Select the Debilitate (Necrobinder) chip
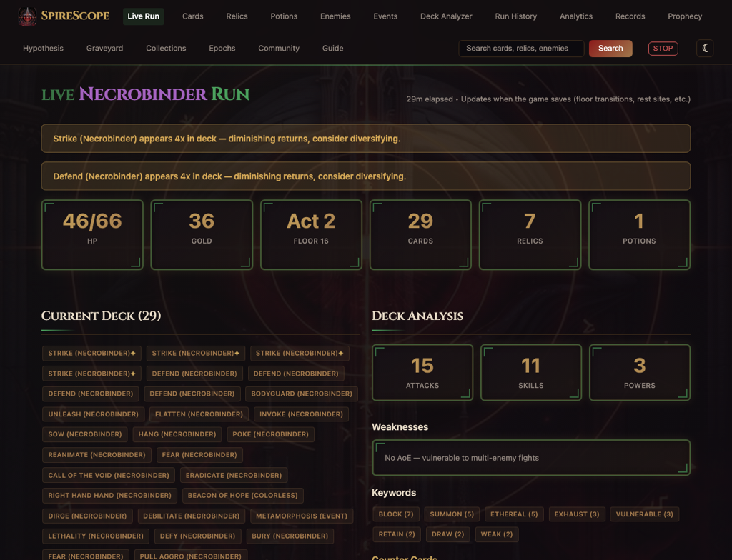 pyautogui.click(x=191, y=516)
